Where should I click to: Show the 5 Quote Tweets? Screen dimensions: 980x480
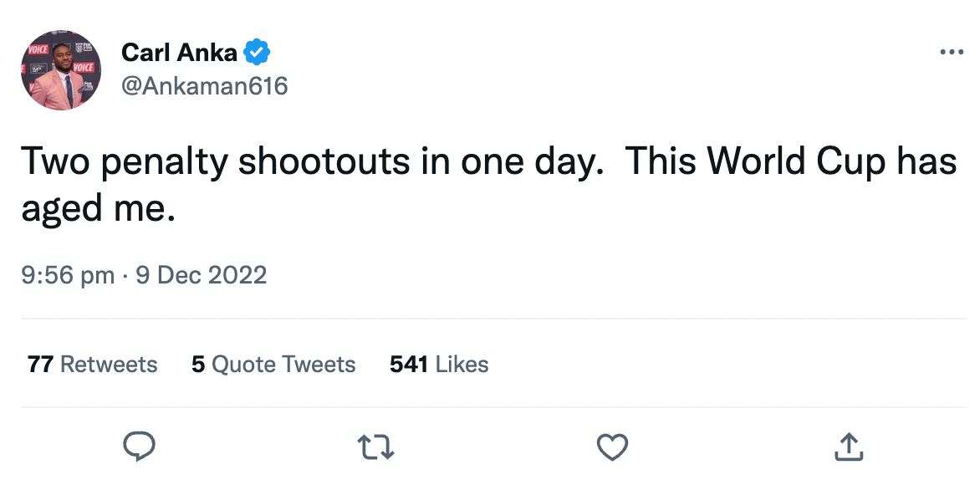pyautogui.click(x=273, y=365)
